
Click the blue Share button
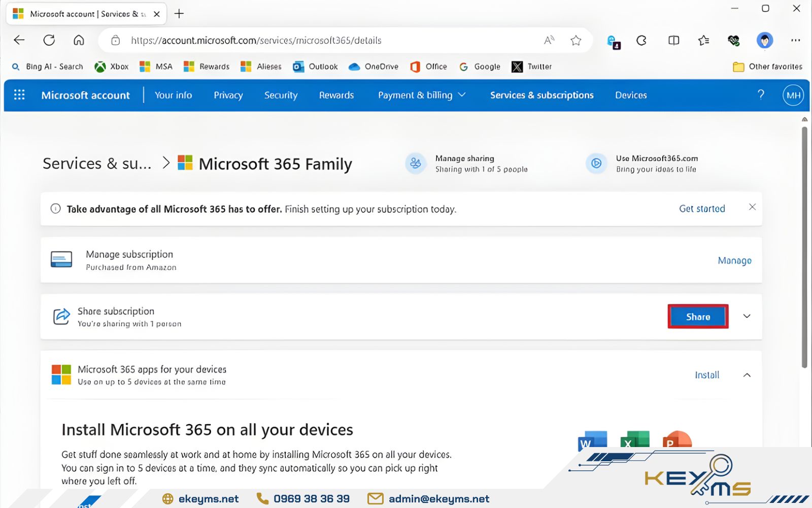point(698,317)
